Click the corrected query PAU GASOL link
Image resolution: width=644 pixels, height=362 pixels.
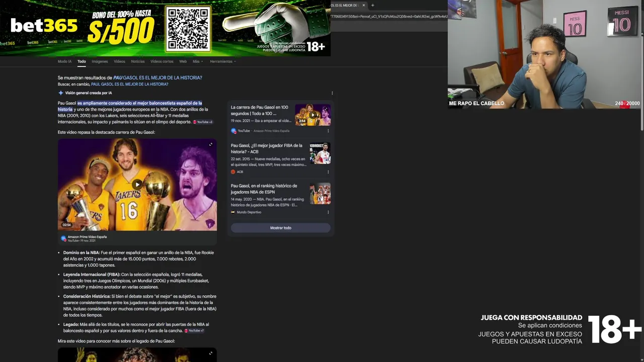point(157,78)
